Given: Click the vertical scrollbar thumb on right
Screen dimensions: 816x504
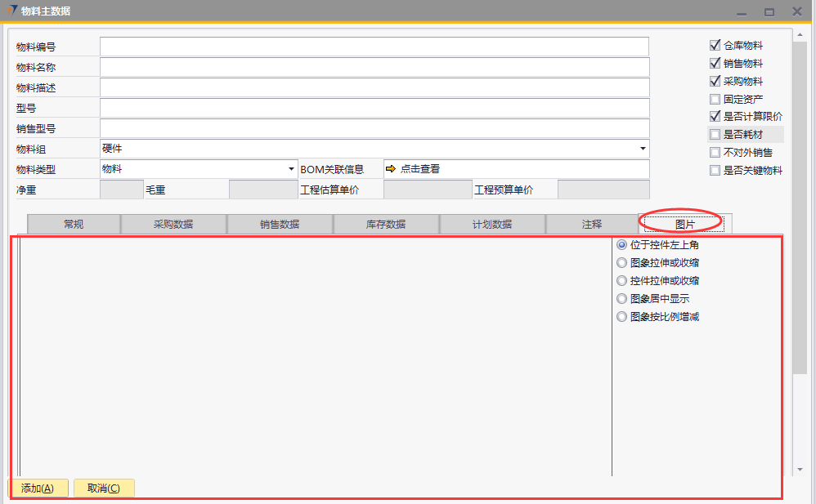Looking at the screenshot, I should [799, 204].
